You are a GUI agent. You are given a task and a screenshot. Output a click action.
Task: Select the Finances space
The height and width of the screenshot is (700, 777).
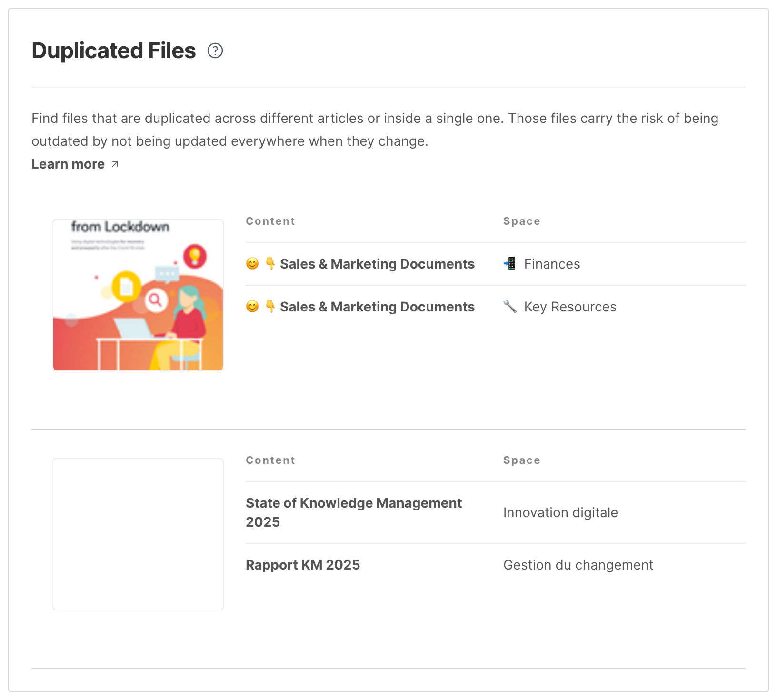coord(552,264)
